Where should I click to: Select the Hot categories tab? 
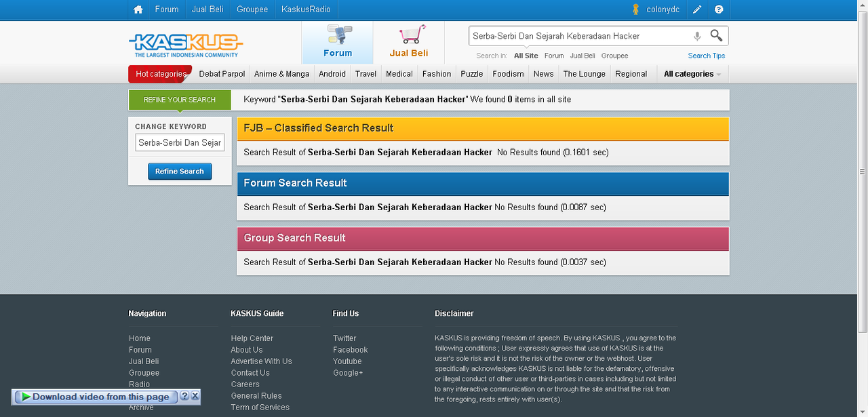pos(161,74)
